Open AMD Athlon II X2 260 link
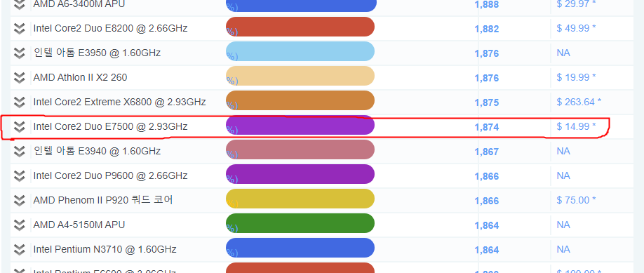Screen dimensions: 644x273 [x=80, y=77]
